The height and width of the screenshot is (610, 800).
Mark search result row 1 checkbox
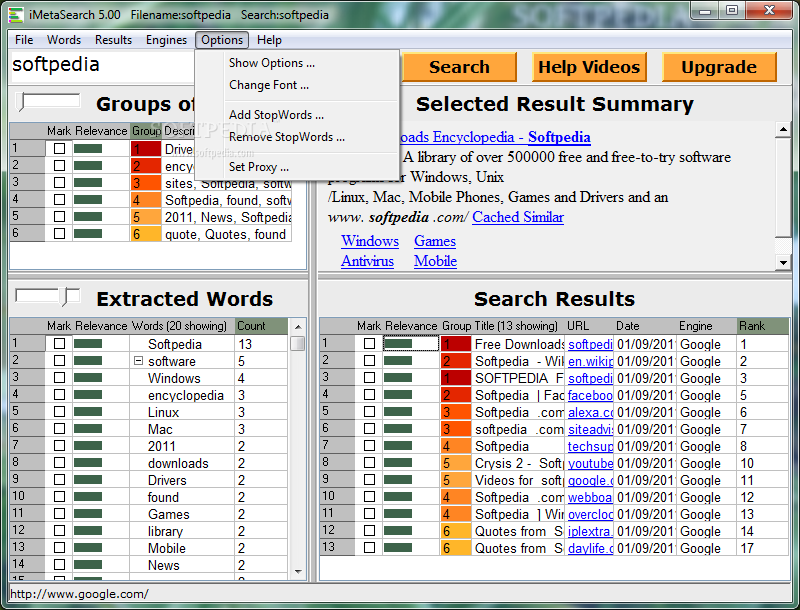(x=369, y=344)
